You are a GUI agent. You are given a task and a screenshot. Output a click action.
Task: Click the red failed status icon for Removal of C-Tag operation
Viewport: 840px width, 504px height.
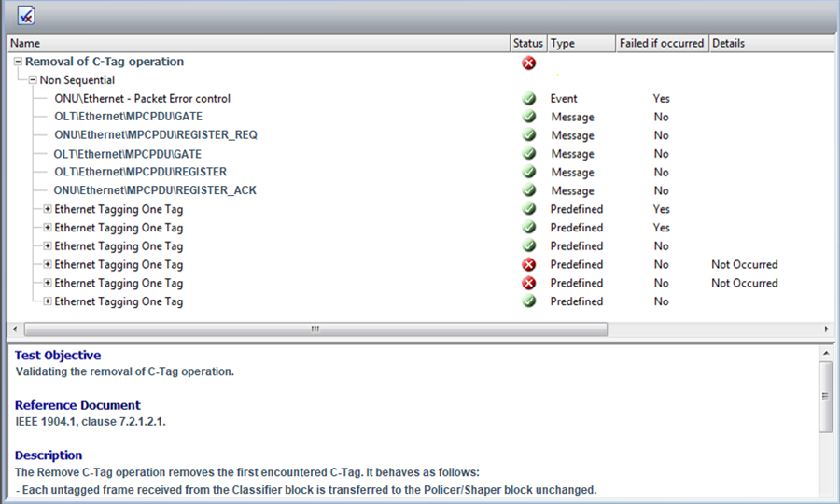(529, 63)
